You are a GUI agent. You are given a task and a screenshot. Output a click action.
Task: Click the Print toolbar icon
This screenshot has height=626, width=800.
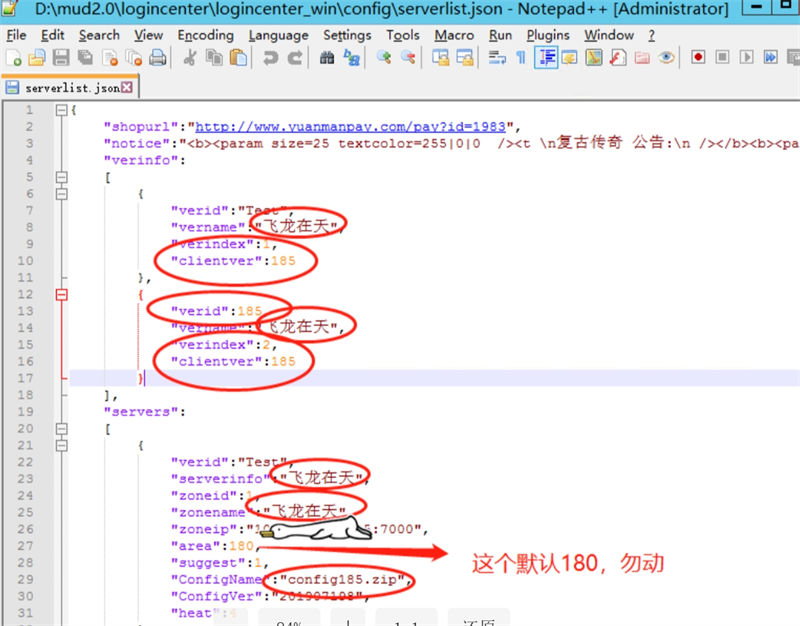pyautogui.click(x=158, y=58)
